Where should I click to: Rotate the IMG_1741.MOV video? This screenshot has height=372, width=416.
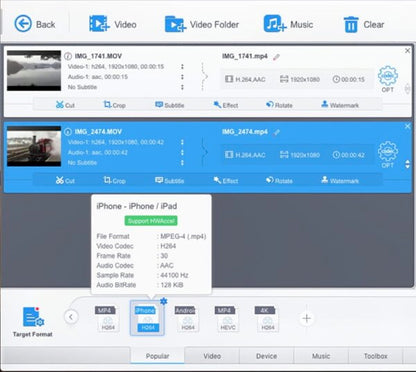click(x=279, y=105)
